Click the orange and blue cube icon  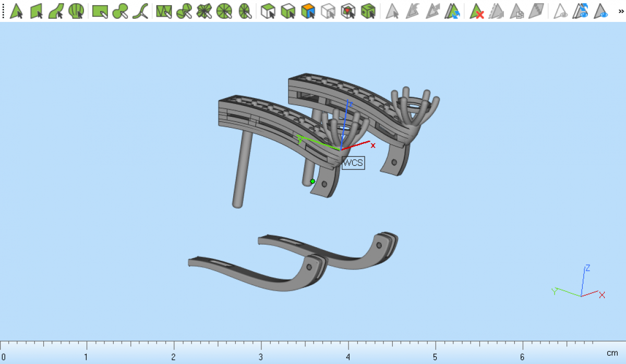pos(308,11)
